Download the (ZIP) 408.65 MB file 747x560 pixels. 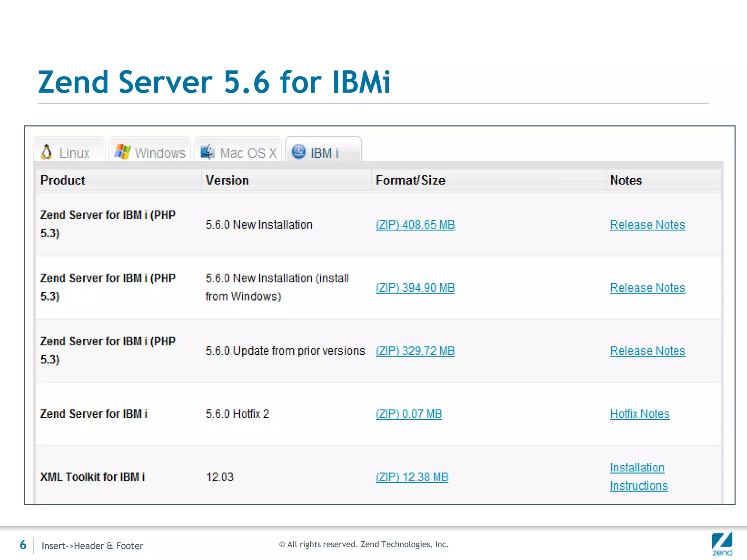point(415,225)
